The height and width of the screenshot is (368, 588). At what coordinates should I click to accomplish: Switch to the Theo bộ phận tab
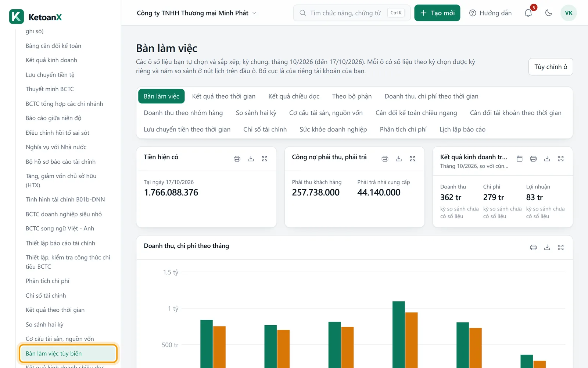click(352, 96)
